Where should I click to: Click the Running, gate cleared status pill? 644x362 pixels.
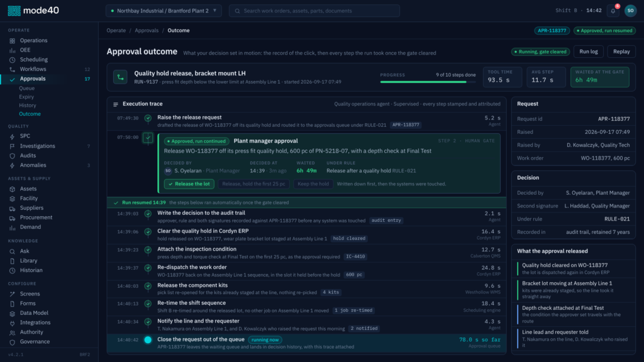pos(540,52)
